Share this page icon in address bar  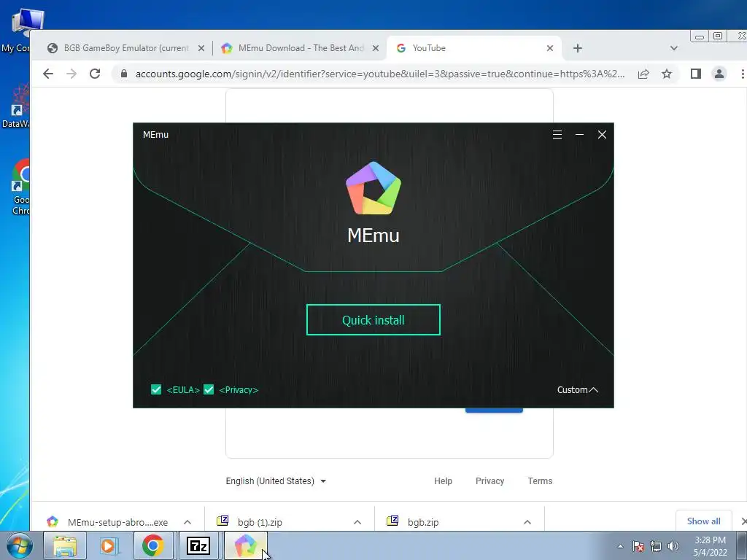point(643,74)
